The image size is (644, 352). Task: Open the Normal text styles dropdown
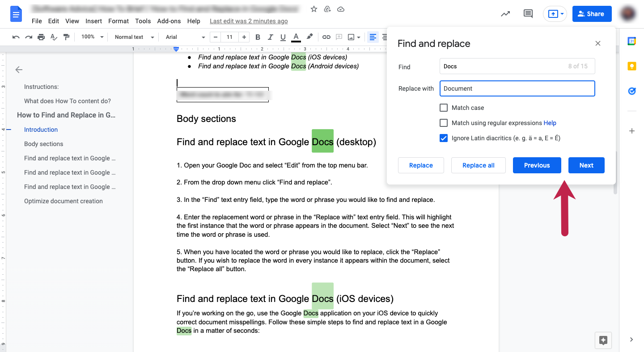point(134,37)
